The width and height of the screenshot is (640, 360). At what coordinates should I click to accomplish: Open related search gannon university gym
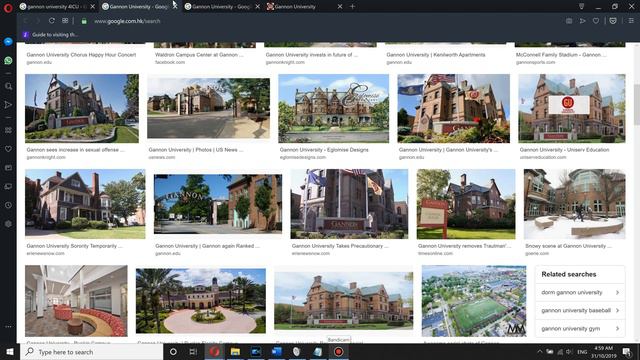(x=580, y=329)
